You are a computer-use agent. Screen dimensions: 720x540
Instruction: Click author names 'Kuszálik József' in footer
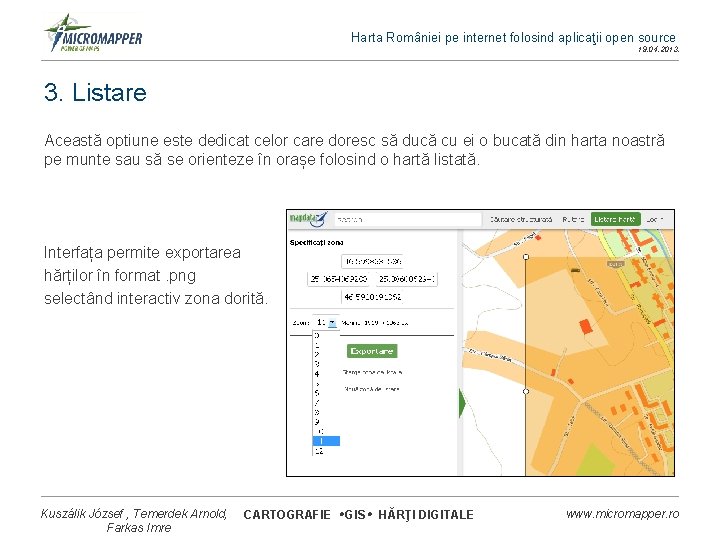pyautogui.click(x=82, y=514)
